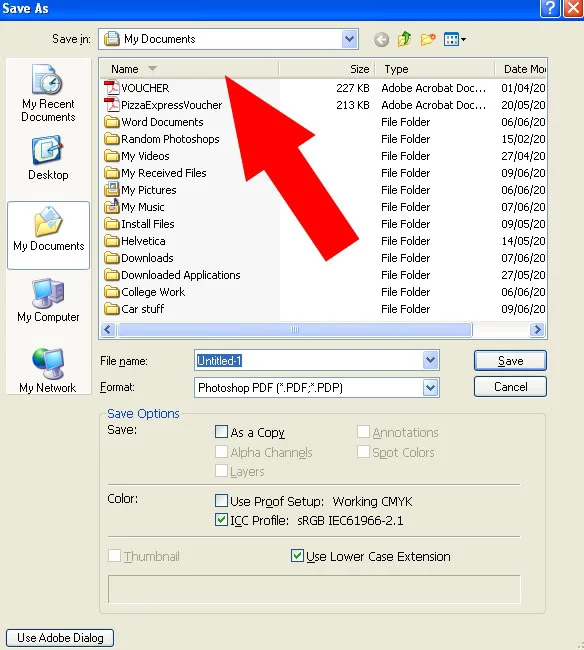The height and width of the screenshot is (650, 584).
Task: Toggle the Alpha Channels checkbox
Action: [221, 451]
